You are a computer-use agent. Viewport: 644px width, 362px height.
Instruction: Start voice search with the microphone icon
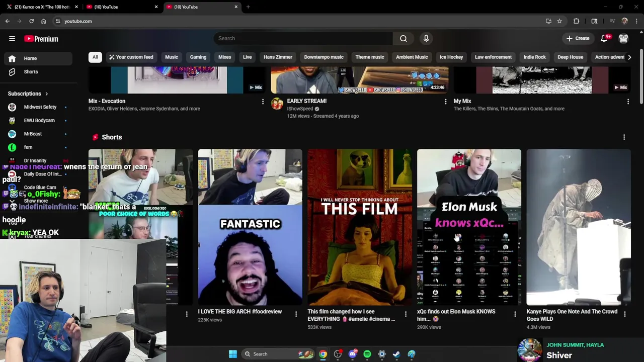[x=426, y=38]
